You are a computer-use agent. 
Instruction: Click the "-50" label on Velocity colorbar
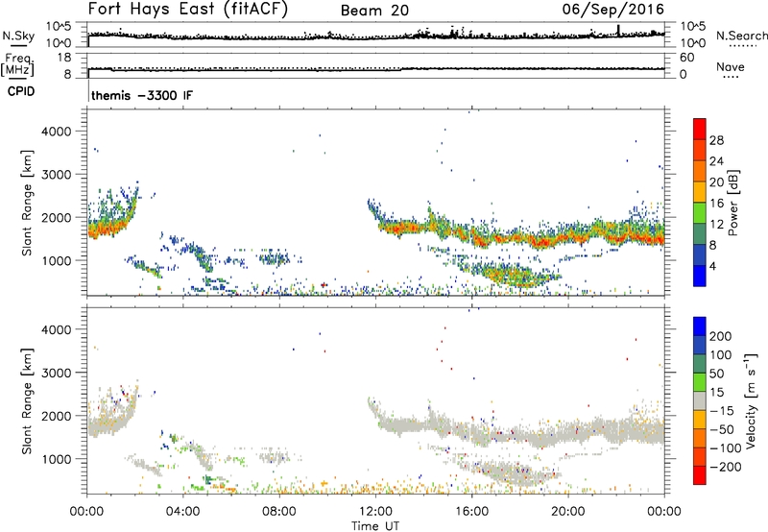pyautogui.click(x=722, y=429)
